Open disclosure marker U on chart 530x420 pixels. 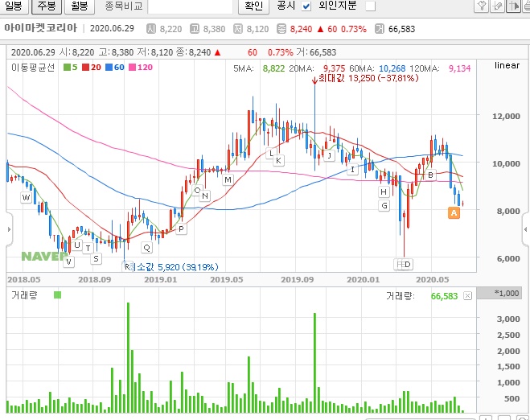[x=77, y=245]
